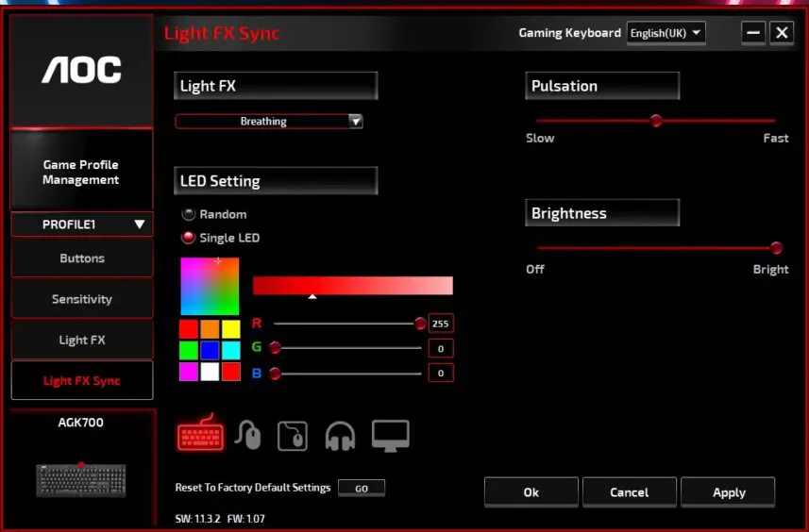Viewport: 809px width, 532px height.
Task: Open the Breathing light effect dropdown
Action: [x=269, y=122]
